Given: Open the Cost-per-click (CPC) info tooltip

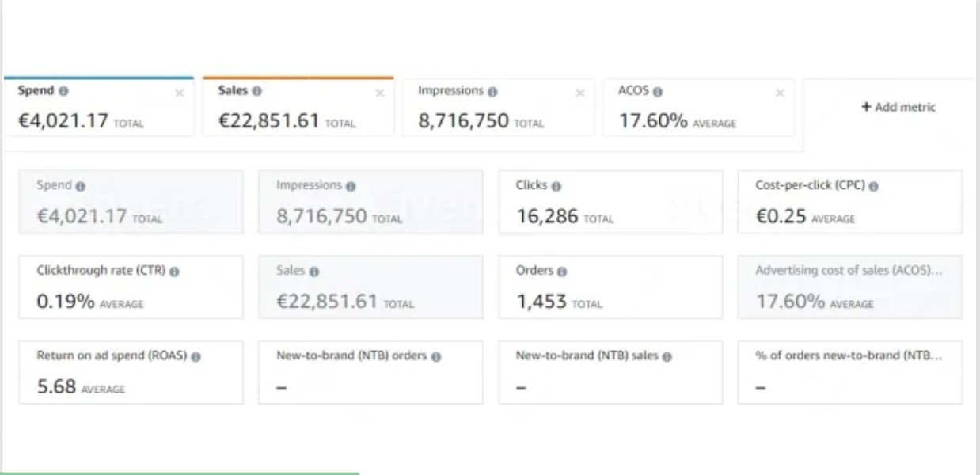Looking at the screenshot, I should [875, 184].
